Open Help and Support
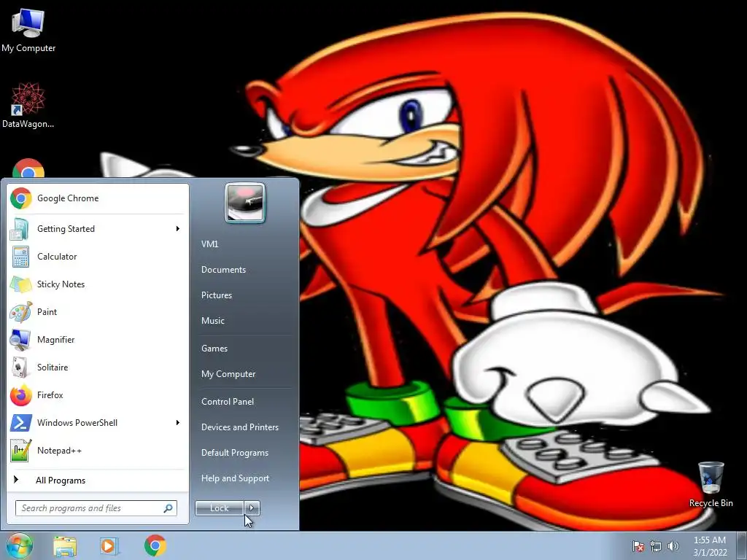 [236, 478]
